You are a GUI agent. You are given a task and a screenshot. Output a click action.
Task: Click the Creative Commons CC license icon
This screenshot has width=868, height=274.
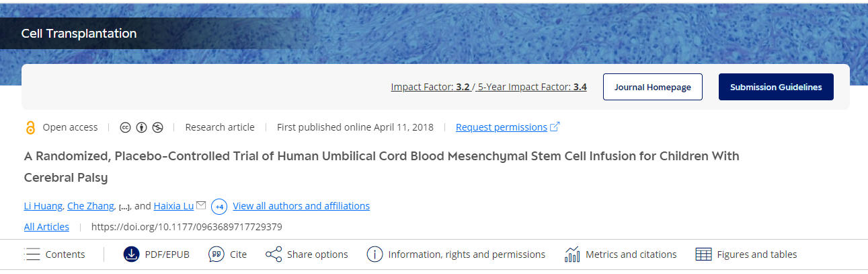point(125,127)
